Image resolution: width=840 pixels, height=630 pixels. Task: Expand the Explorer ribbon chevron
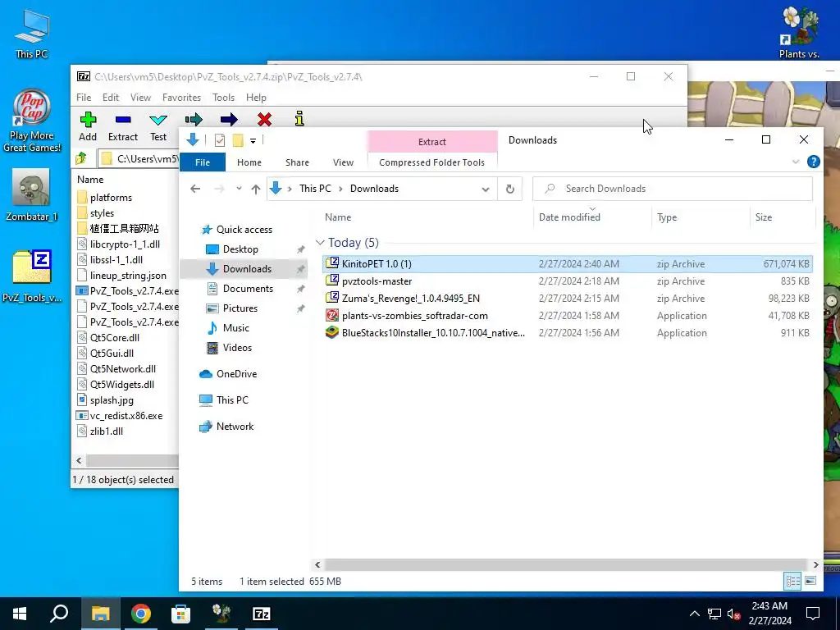pos(796,162)
